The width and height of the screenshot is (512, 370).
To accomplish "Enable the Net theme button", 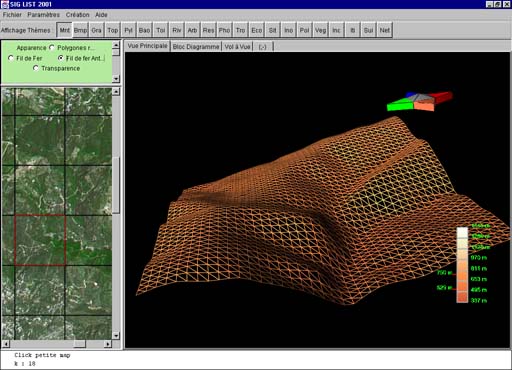I will 384,30.
